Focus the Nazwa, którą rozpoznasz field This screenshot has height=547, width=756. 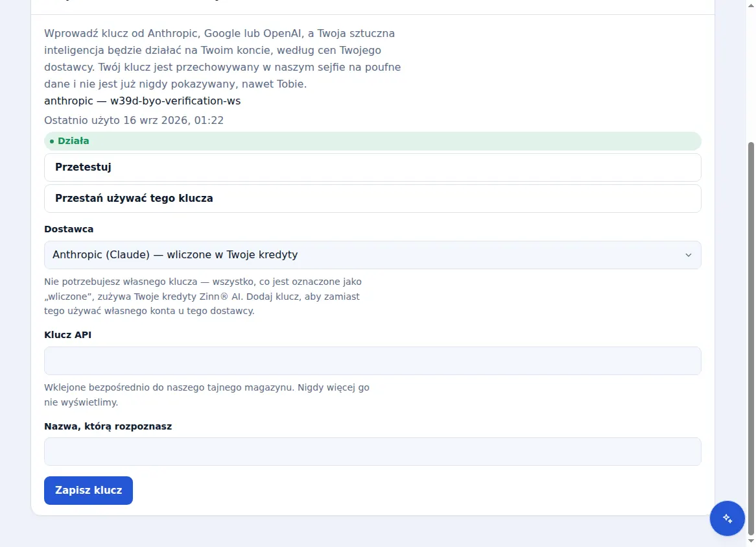372,452
